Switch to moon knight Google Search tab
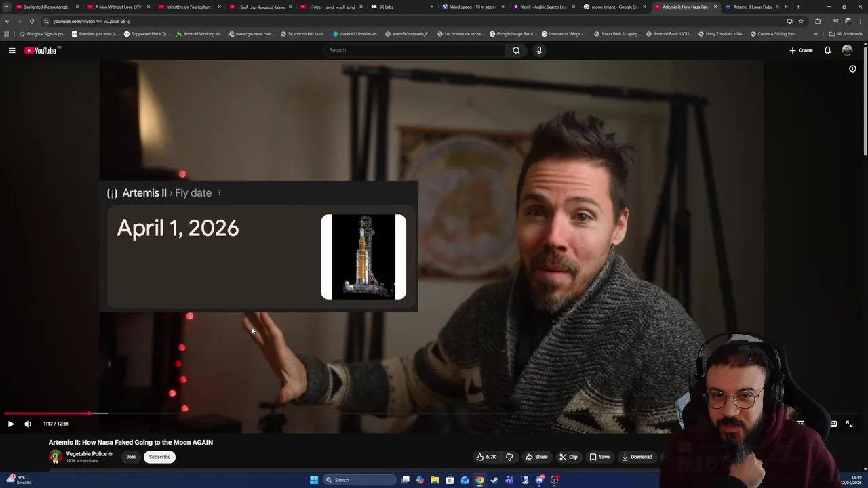 point(614,7)
